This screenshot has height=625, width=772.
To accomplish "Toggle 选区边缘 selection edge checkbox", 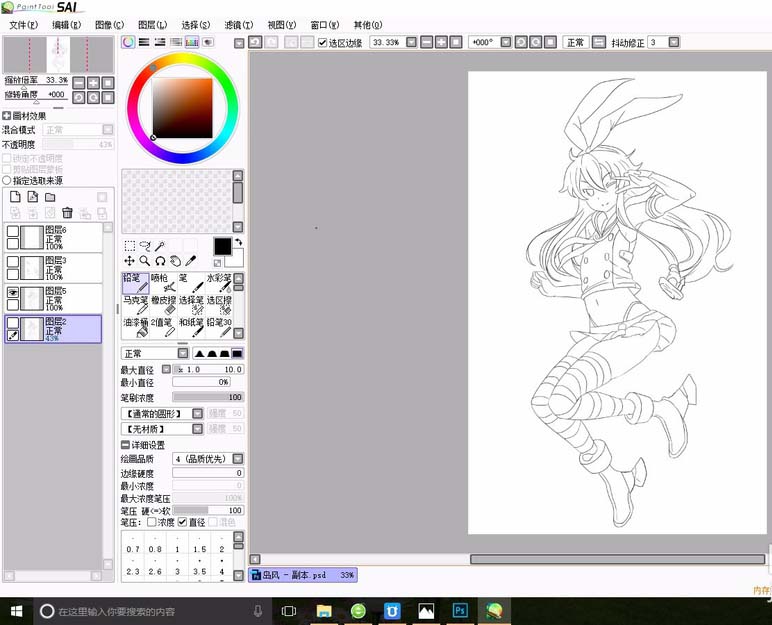I will [322, 43].
